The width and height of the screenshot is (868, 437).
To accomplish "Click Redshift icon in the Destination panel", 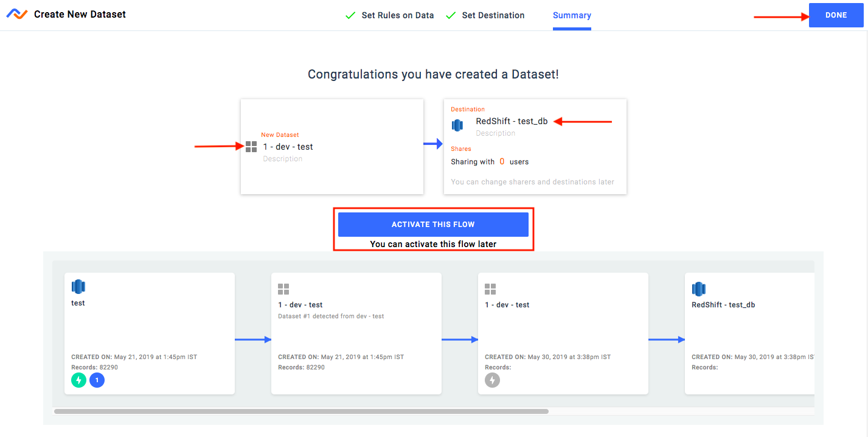I will (x=457, y=125).
